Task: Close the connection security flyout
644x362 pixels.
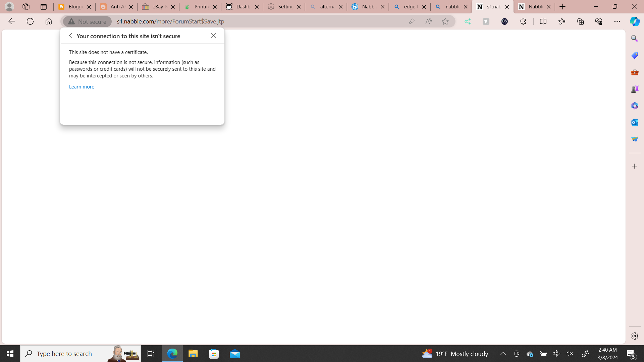Action: click(213, 36)
